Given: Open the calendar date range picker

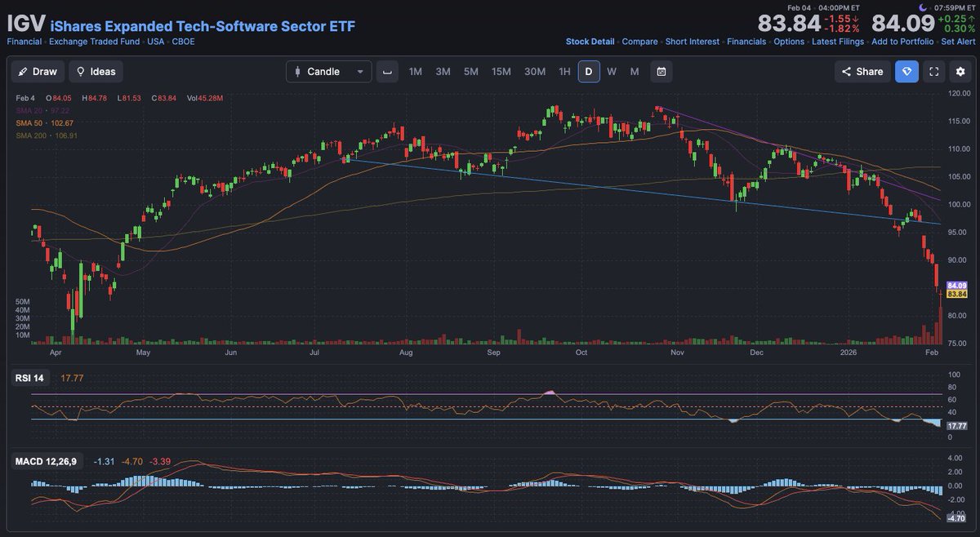Looking at the screenshot, I should [661, 71].
